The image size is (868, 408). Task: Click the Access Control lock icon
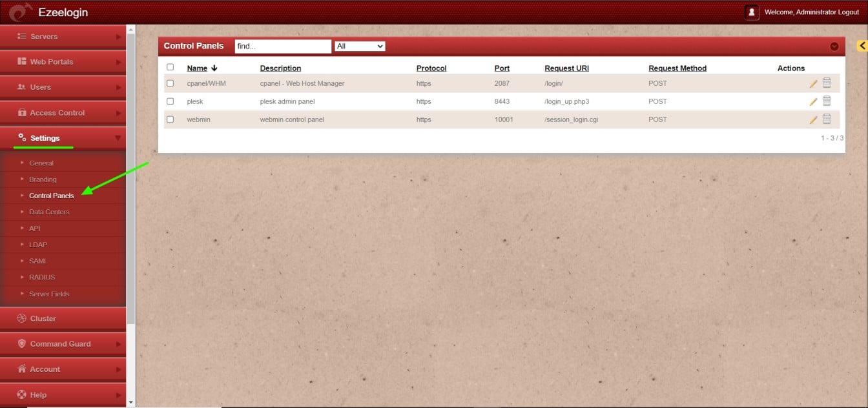(x=22, y=112)
